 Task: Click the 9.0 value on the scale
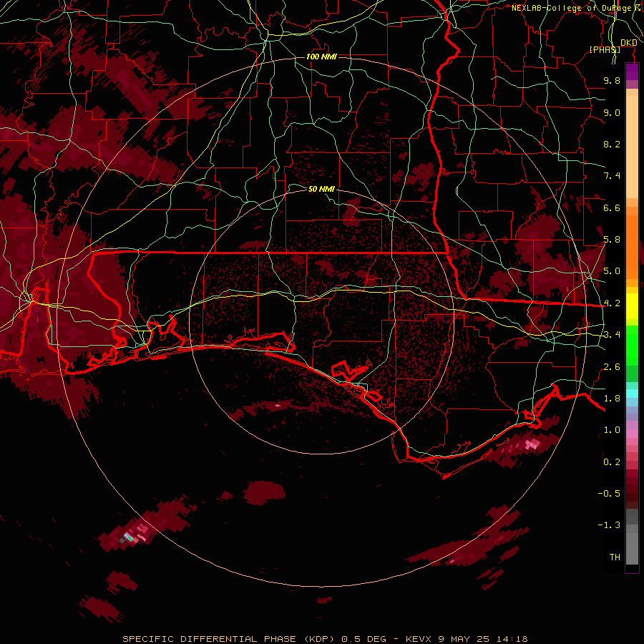[x=612, y=112]
